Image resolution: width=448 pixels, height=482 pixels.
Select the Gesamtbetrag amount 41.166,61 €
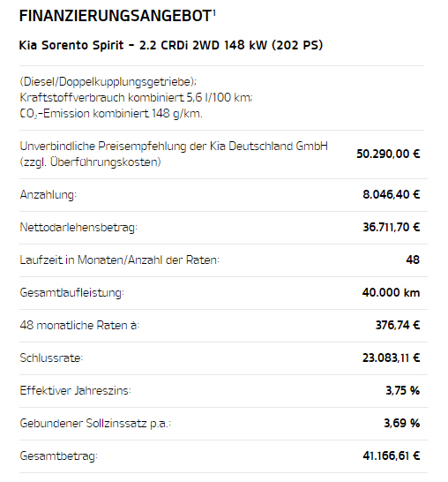tap(392, 456)
